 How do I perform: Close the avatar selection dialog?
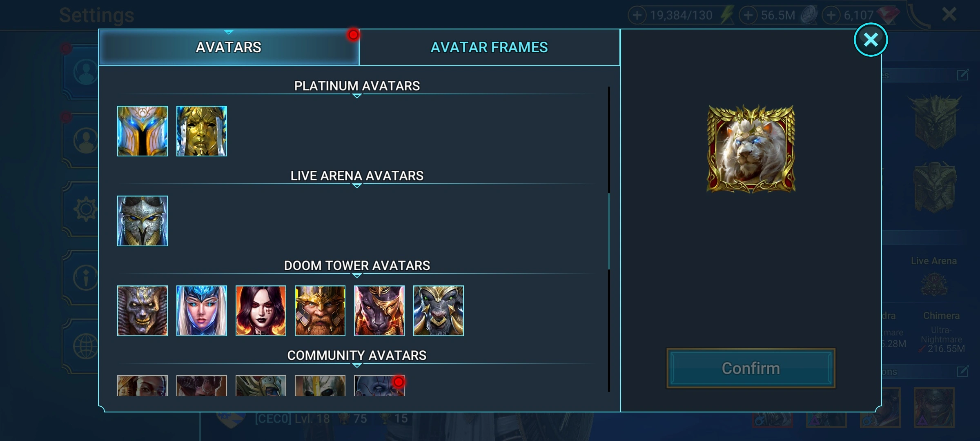click(871, 40)
